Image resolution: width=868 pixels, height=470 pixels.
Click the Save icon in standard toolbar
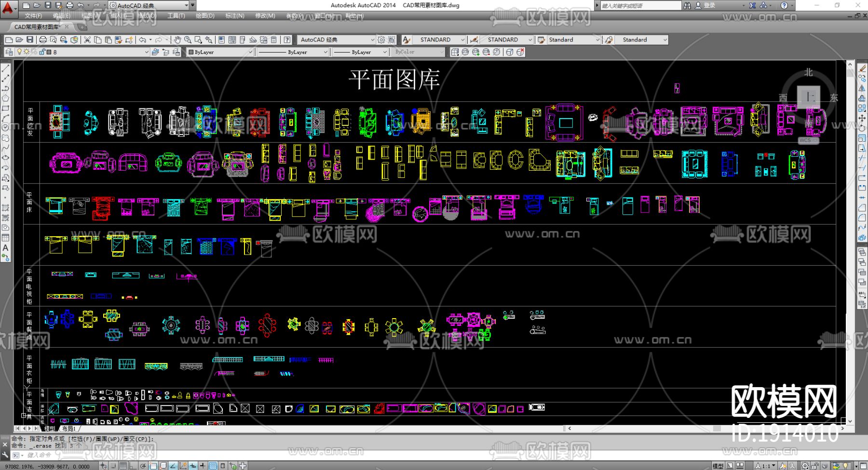30,40
